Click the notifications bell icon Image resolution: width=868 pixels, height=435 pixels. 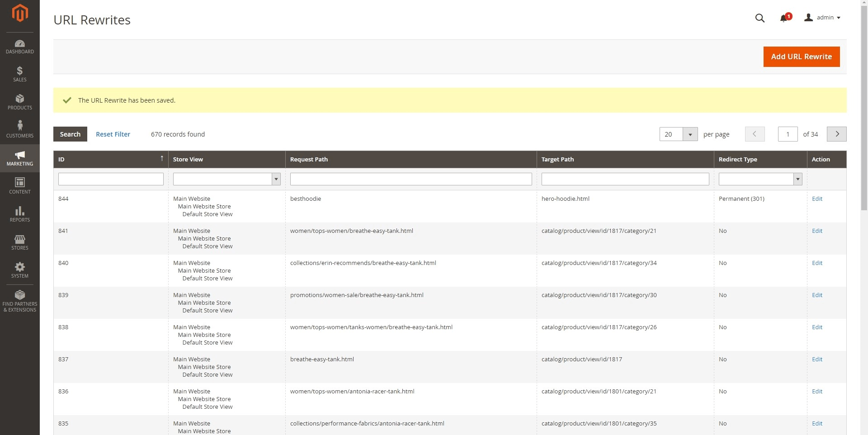[784, 18]
